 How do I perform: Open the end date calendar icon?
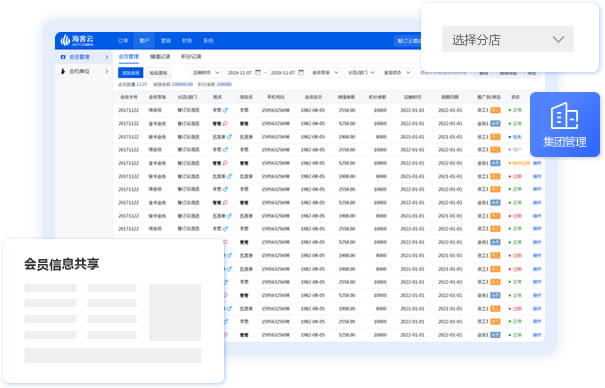pyautogui.click(x=301, y=73)
